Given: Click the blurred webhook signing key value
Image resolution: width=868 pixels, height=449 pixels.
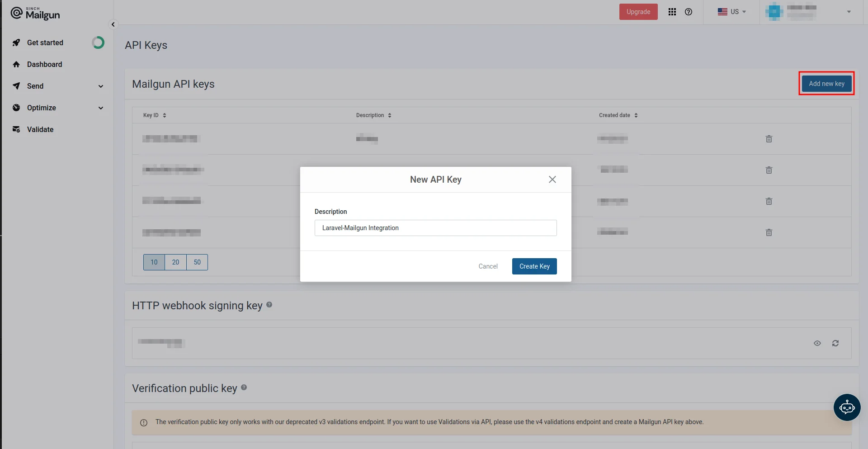Looking at the screenshot, I should tap(161, 343).
